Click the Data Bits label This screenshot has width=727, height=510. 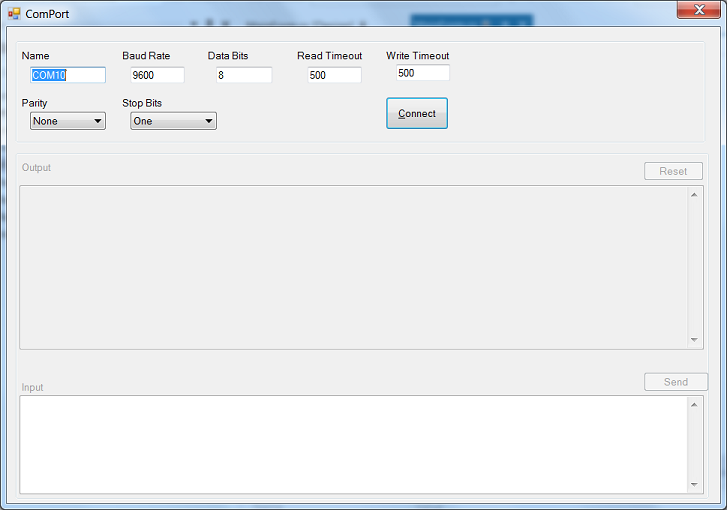[x=228, y=56]
